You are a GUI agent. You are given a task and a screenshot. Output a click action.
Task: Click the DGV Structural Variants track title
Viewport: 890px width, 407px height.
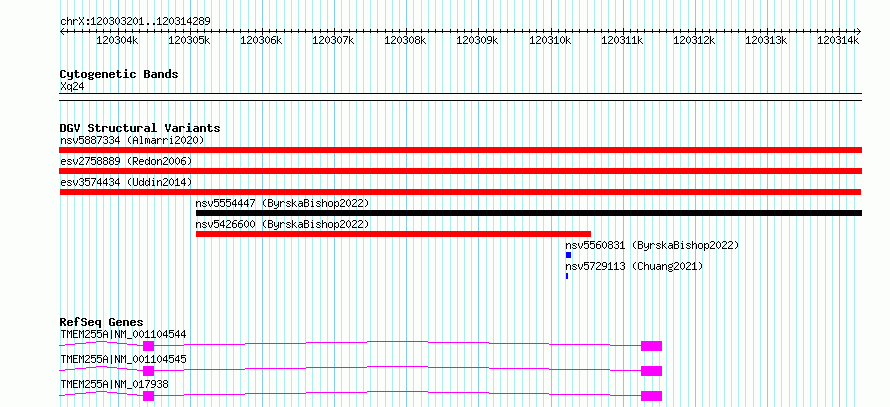pyautogui.click(x=140, y=128)
